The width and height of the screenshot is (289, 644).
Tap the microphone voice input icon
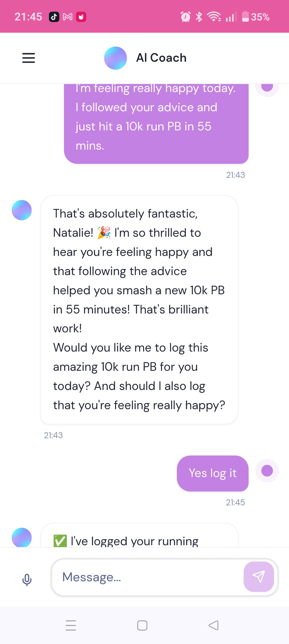click(27, 579)
